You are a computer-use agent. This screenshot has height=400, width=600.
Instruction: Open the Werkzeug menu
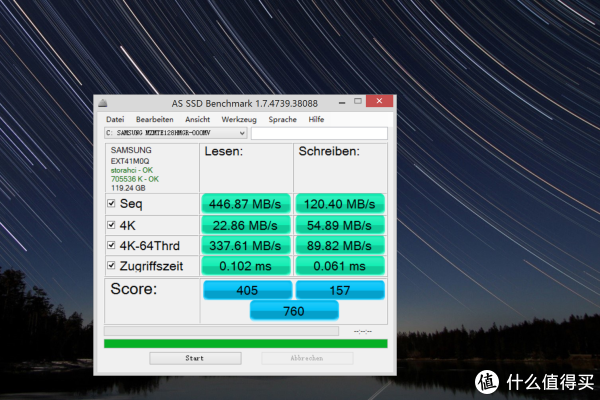coord(239,119)
